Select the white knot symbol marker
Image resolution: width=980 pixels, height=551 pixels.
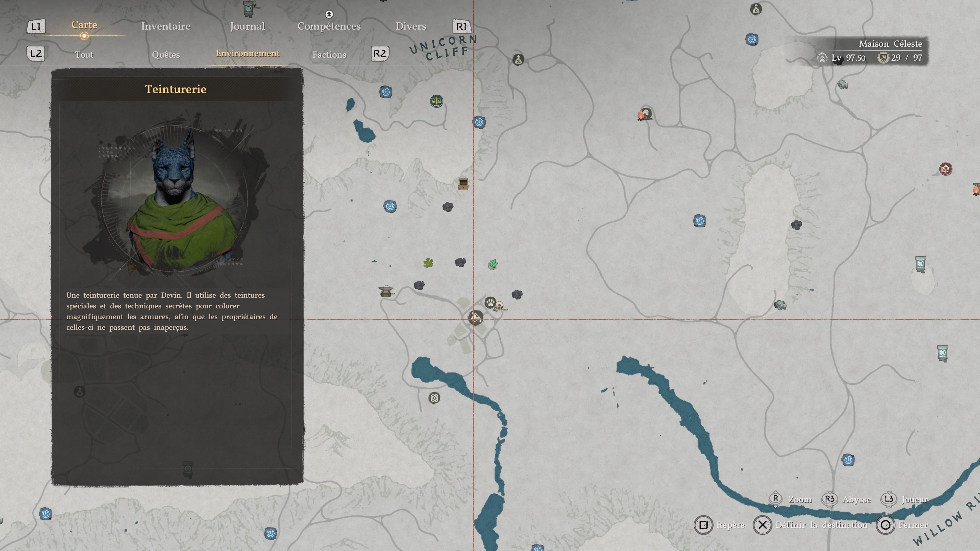(434, 398)
